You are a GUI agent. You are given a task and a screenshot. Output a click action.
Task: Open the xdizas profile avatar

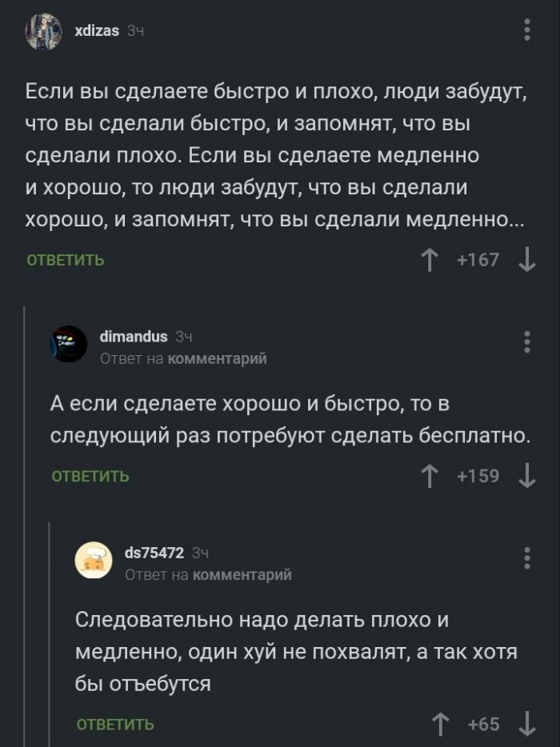click(x=43, y=31)
